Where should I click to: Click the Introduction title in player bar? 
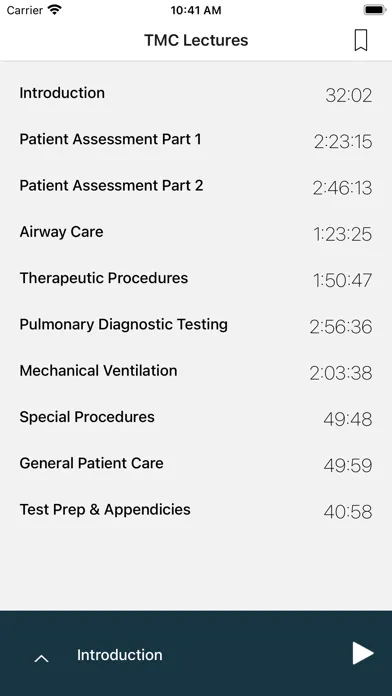(119, 655)
